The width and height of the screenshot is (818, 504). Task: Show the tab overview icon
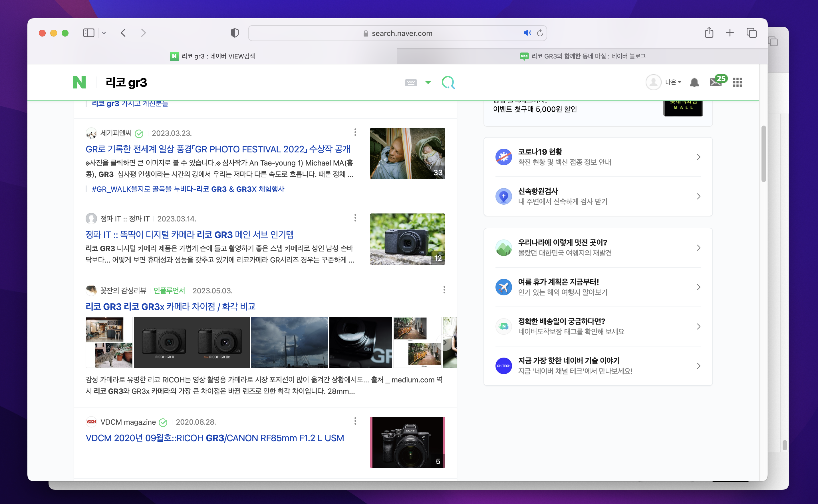751,33
